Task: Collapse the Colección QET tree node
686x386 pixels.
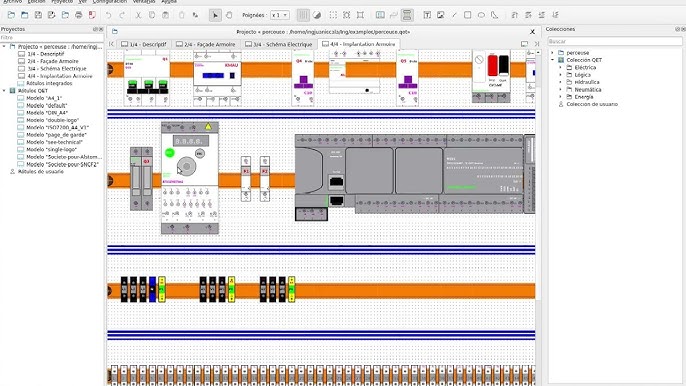Action: (553, 60)
